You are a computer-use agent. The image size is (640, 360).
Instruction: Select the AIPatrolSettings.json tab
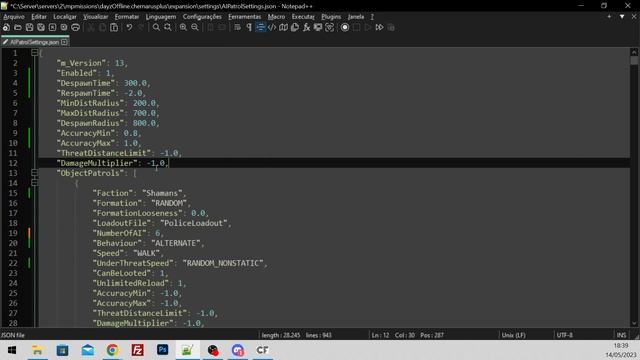point(34,42)
